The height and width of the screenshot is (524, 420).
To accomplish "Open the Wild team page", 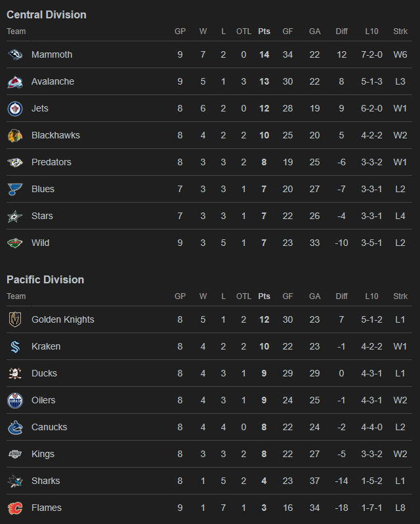I will pos(41,243).
